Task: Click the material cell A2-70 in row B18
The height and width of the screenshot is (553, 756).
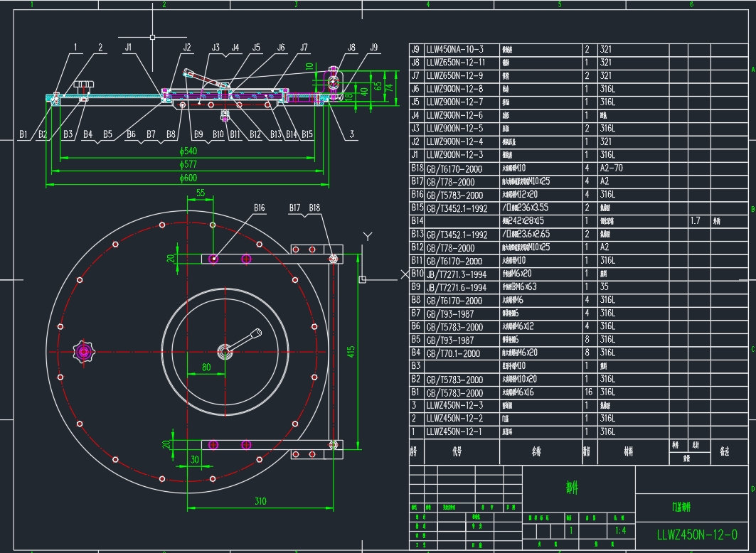Action: [x=612, y=168]
